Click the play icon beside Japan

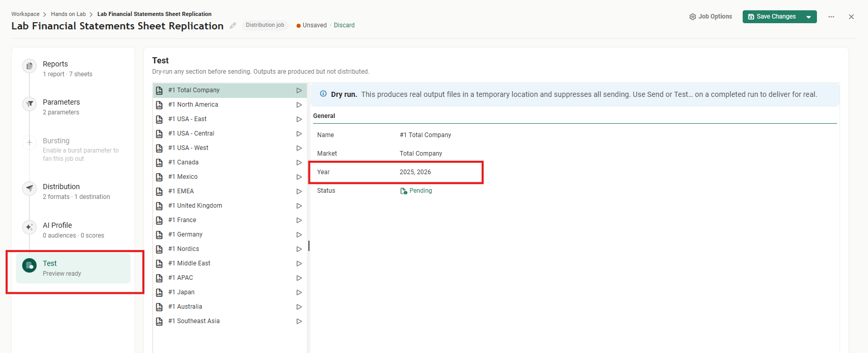click(x=299, y=292)
